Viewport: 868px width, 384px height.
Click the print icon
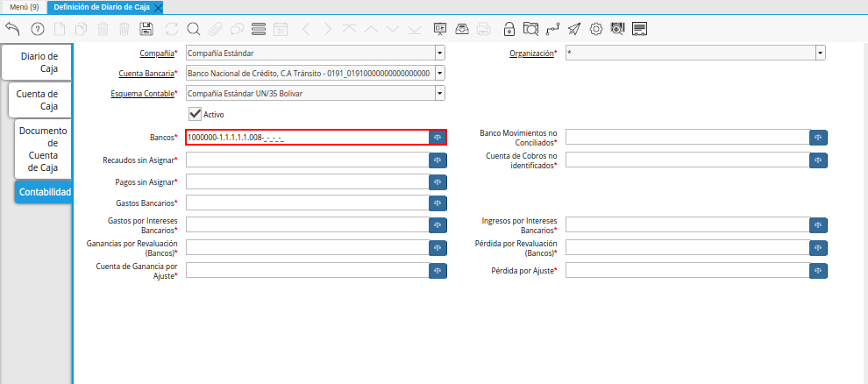(x=483, y=29)
